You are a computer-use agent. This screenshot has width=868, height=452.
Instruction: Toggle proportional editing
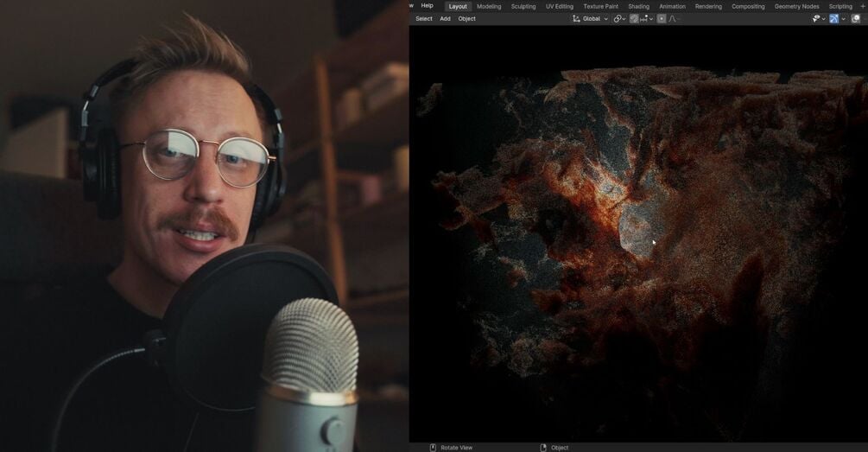662,19
